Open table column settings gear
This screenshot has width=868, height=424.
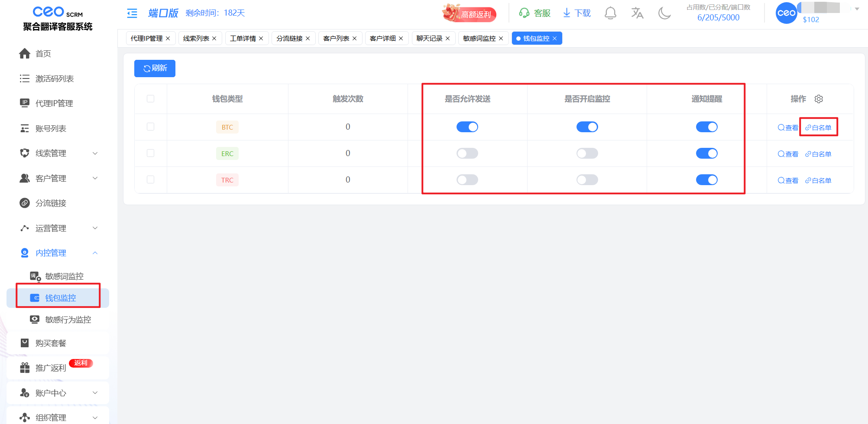point(819,99)
